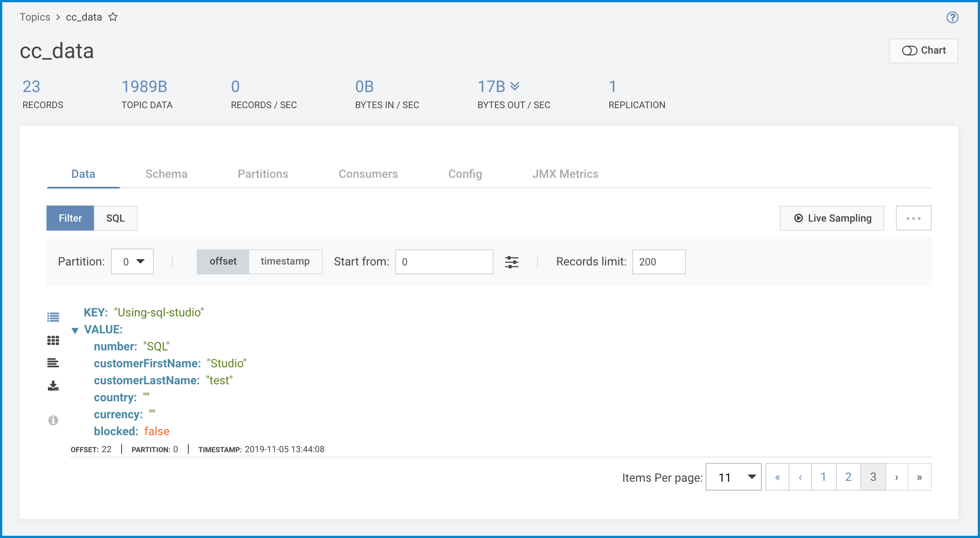
Task: Open the help question mark icon
Action: 952,17
